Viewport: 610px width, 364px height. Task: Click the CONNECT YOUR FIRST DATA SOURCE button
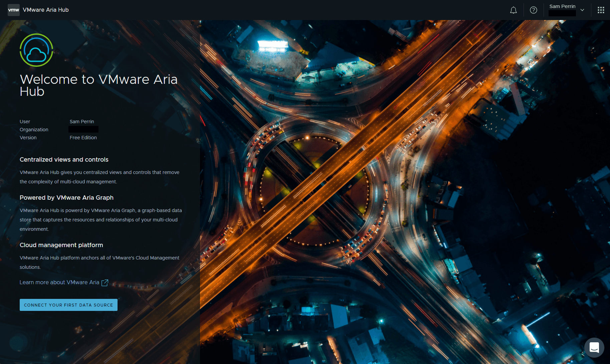pos(68,305)
